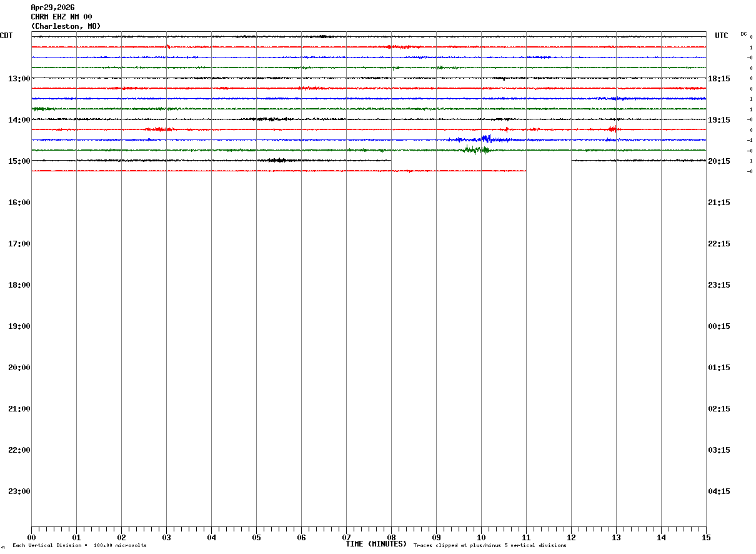756x554 pixels.
Task: Click the 00:15 UTC time label
Action: coord(719,326)
